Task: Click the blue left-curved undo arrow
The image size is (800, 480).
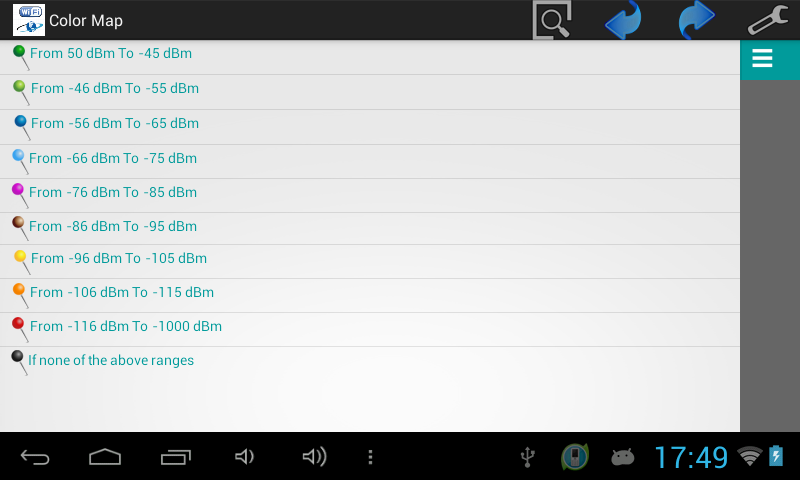Action: 623,20
